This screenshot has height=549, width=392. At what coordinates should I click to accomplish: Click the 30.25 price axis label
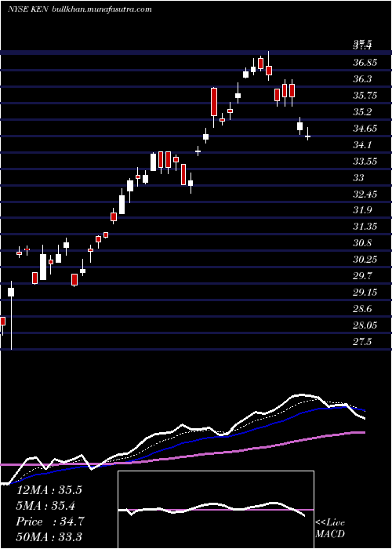pyautogui.click(x=365, y=260)
